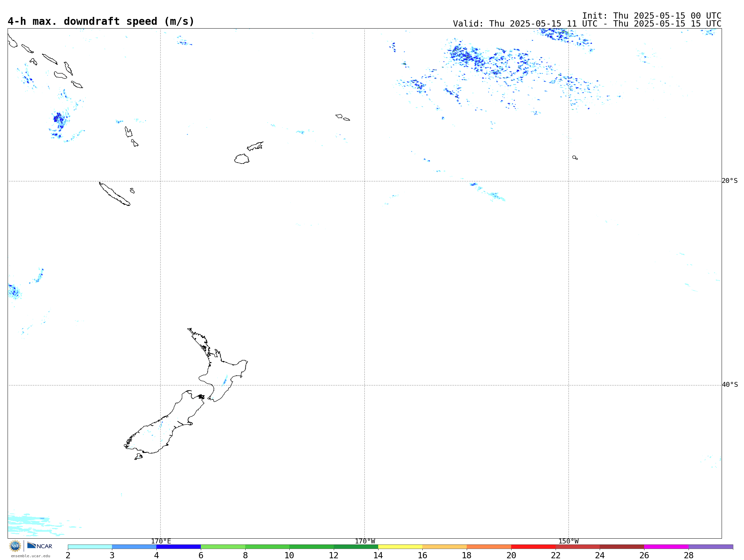
Task: Click the colorbar tick label 20
Action: click(x=511, y=555)
